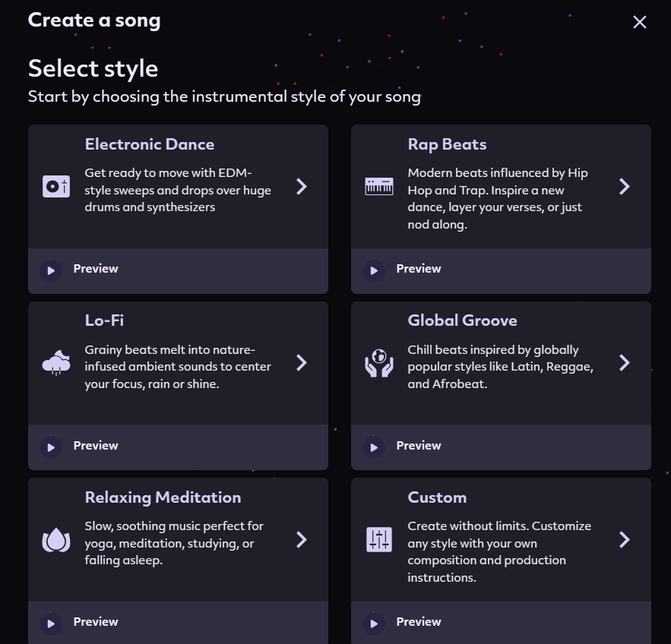Screen dimensions: 671x644
Task: Click the Lo-Fi style description text
Action: point(178,367)
